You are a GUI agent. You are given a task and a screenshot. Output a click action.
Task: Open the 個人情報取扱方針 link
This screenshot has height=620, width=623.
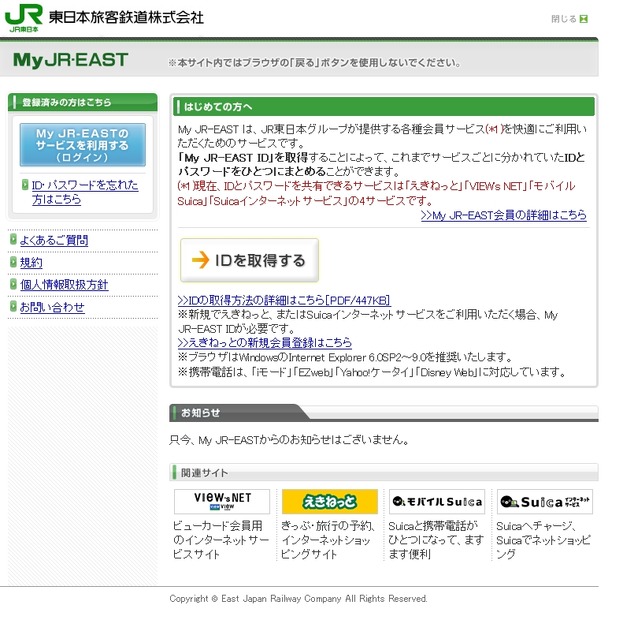coord(64,285)
